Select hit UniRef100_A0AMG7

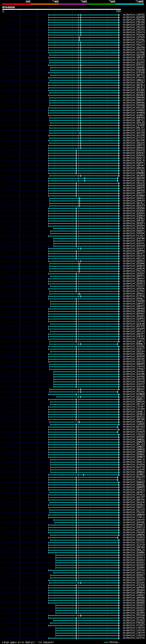pyautogui.click(x=134, y=115)
